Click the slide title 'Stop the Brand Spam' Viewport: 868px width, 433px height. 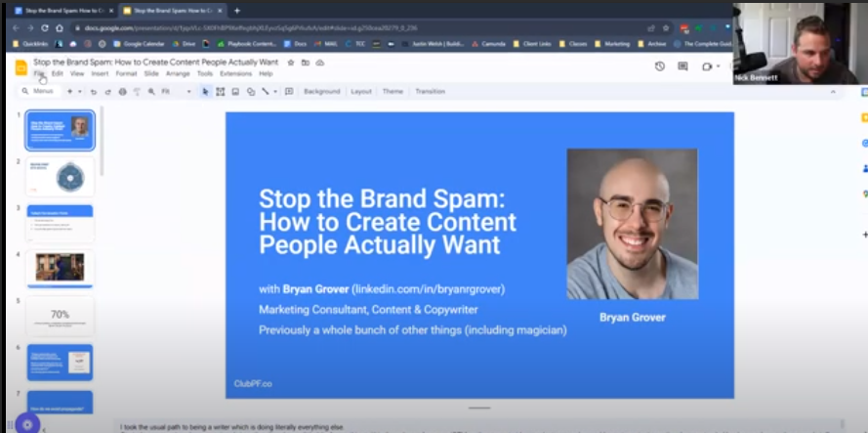pyautogui.click(x=388, y=222)
